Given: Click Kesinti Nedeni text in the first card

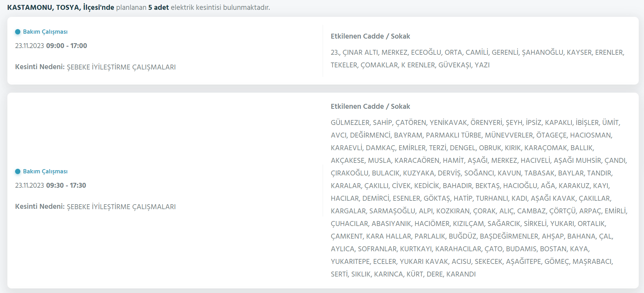Looking at the screenshot, I should click(x=40, y=67).
